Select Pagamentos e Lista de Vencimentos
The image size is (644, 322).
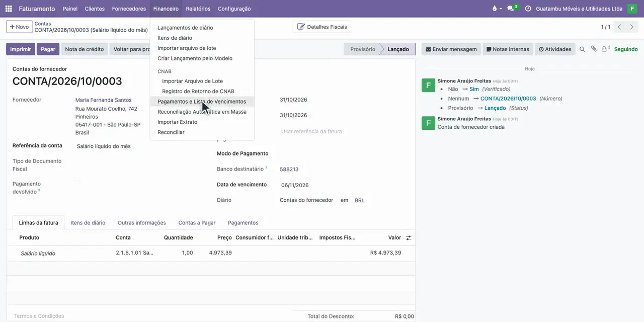[202, 102]
